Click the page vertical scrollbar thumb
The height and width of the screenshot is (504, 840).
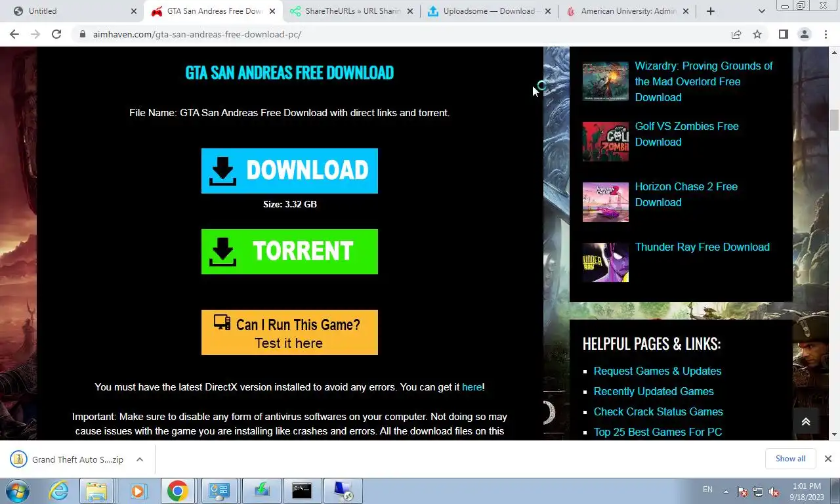tap(834, 121)
